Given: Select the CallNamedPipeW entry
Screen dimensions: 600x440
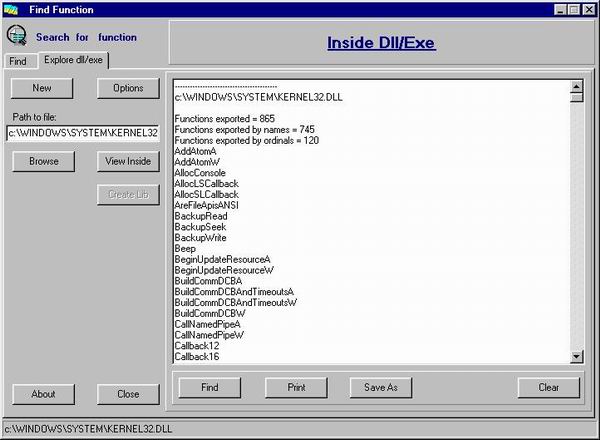Looking at the screenshot, I should pyautogui.click(x=209, y=335).
